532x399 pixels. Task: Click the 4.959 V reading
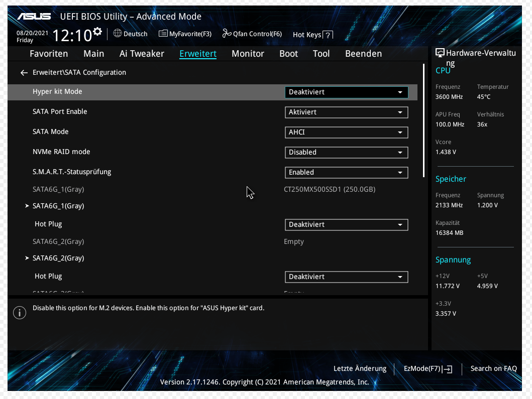tap(487, 286)
